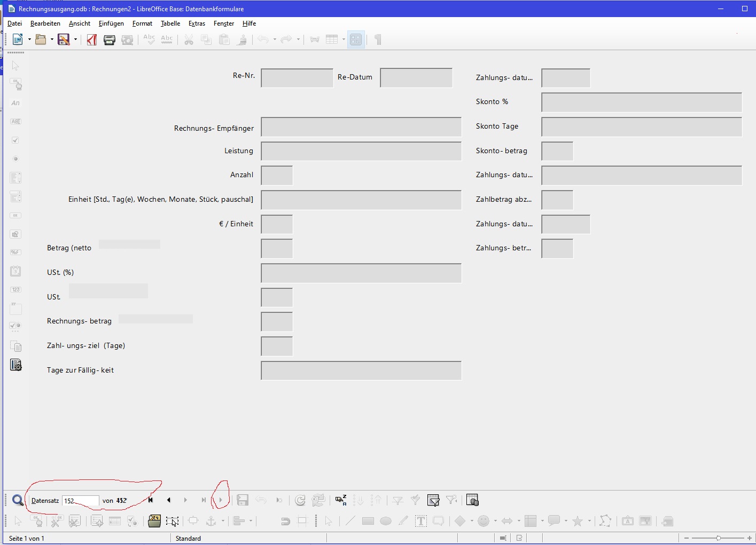Toggle Formatting Marks pilcrow icon

[x=378, y=40]
